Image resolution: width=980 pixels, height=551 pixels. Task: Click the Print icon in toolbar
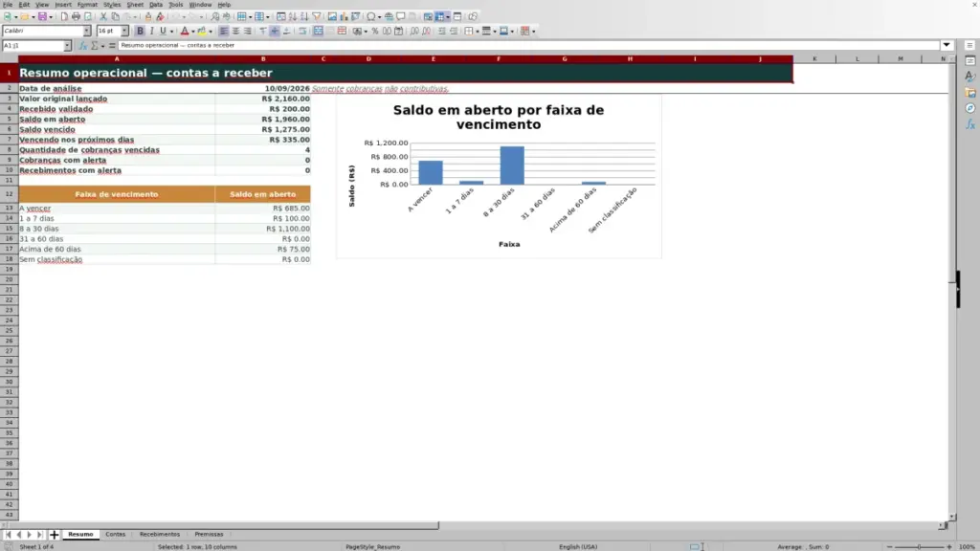(76, 17)
